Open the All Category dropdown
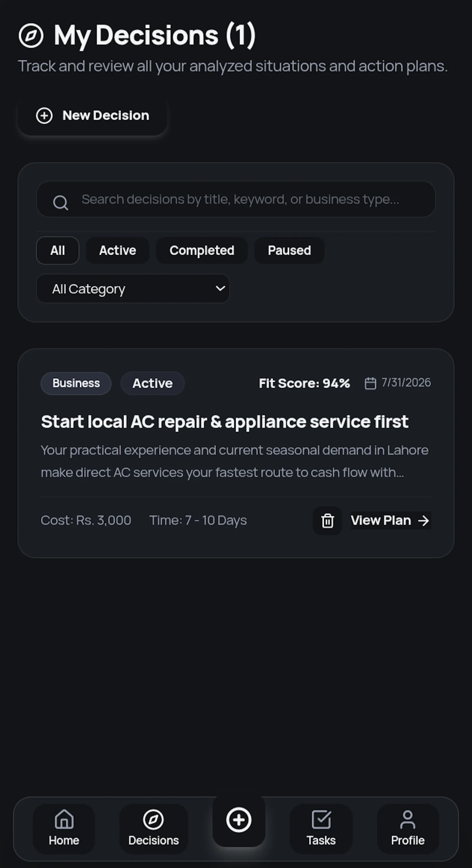Viewport: 472px width, 868px height. (133, 288)
